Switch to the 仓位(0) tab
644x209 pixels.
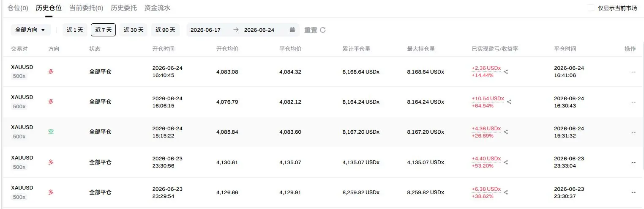point(18,8)
